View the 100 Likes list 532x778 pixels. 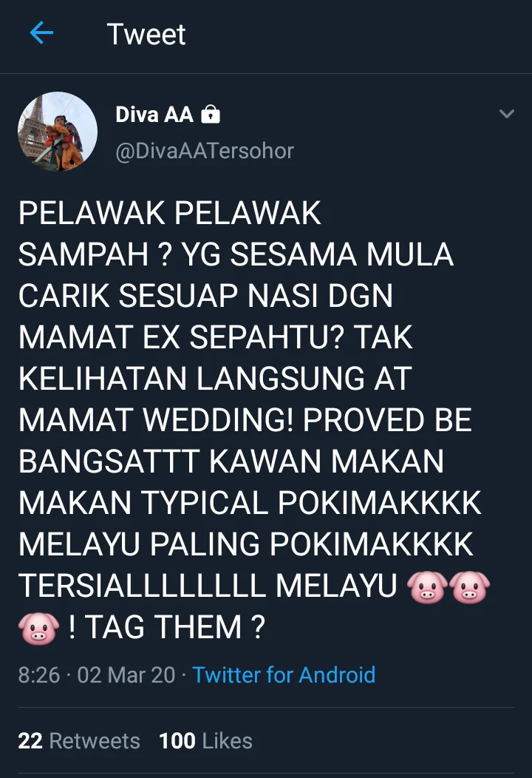pyautogui.click(x=205, y=741)
